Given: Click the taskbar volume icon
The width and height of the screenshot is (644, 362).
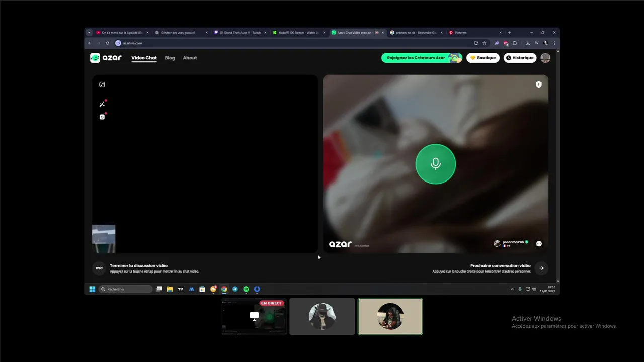Looking at the screenshot, I should coord(534,289).
